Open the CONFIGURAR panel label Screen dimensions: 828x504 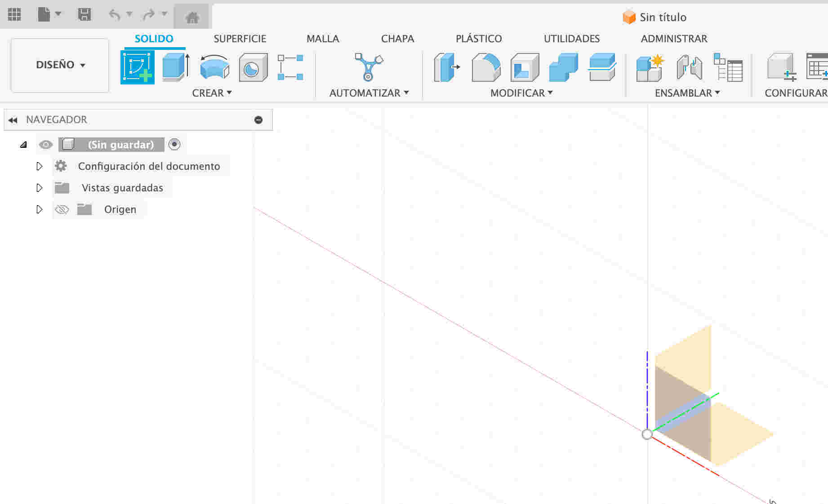(796, 93)
